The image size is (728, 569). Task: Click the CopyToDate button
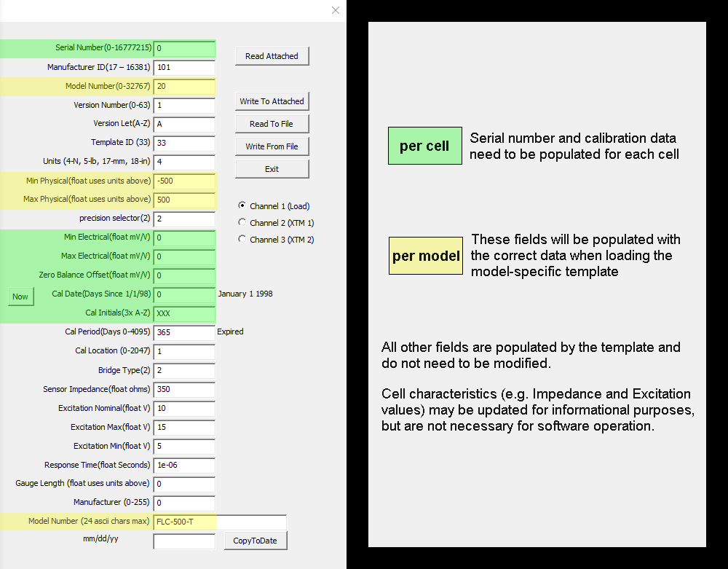(255, 541)
